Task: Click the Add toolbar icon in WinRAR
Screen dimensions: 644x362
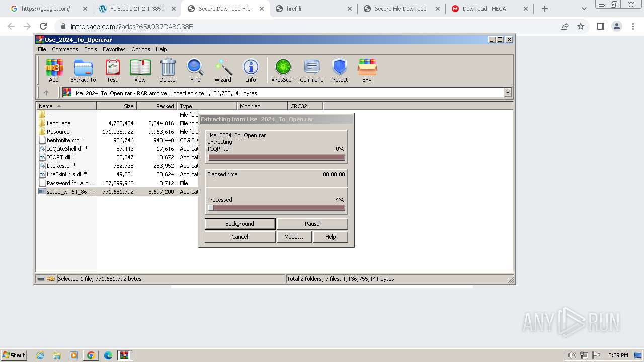Action: (54, 70)
